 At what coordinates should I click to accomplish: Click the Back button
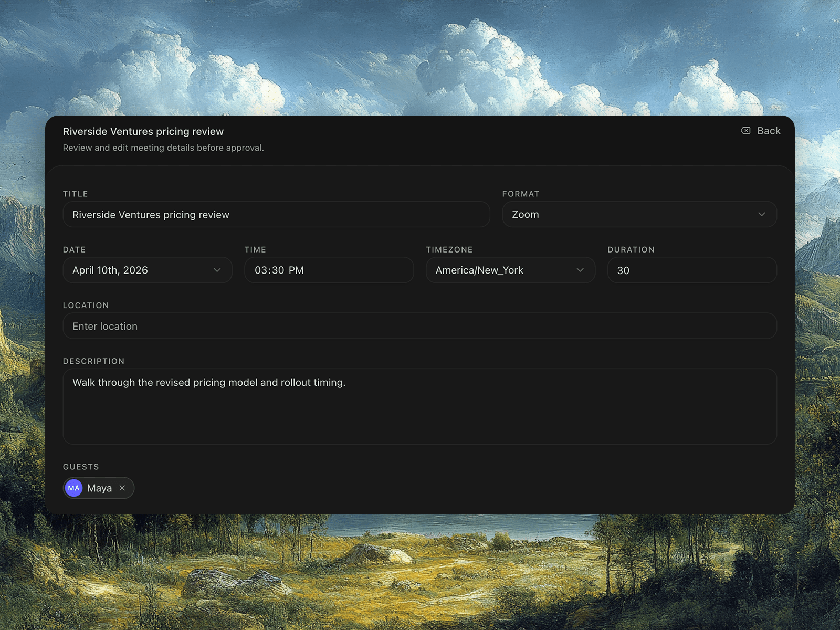click(x=760, y=131)
